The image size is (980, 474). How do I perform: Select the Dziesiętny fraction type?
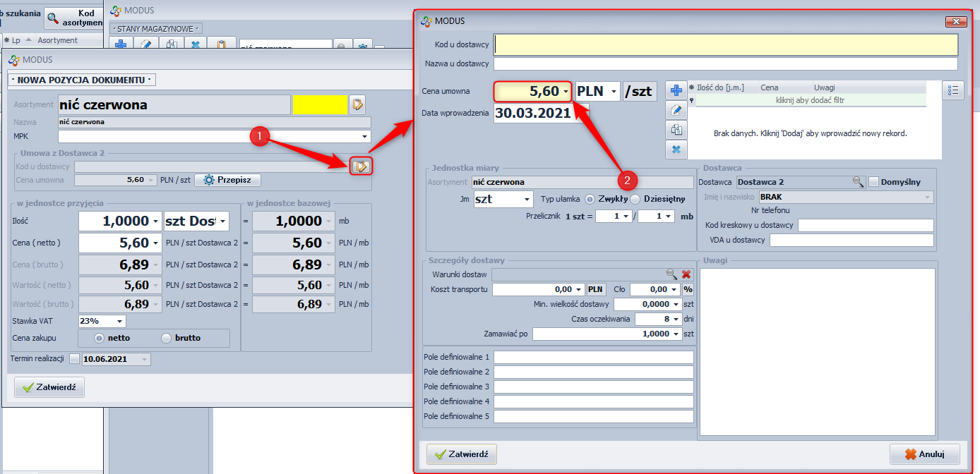[635, 199]
